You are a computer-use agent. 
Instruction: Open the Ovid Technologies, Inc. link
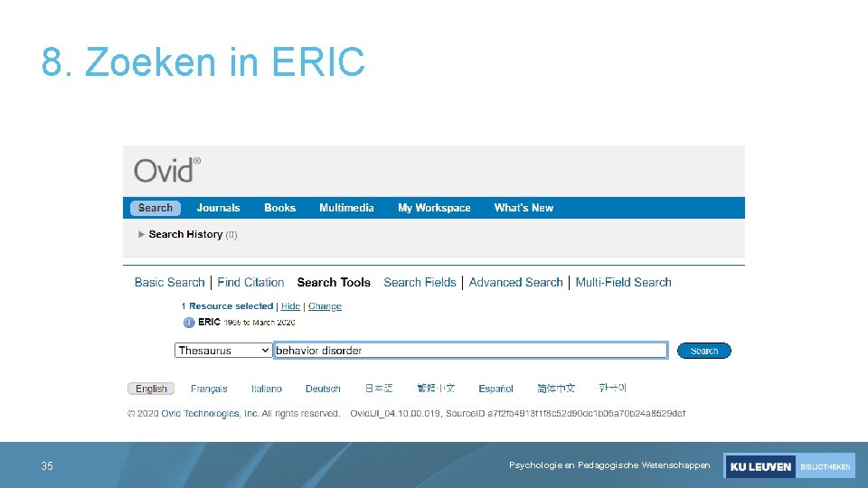click(x=210, y=413)
